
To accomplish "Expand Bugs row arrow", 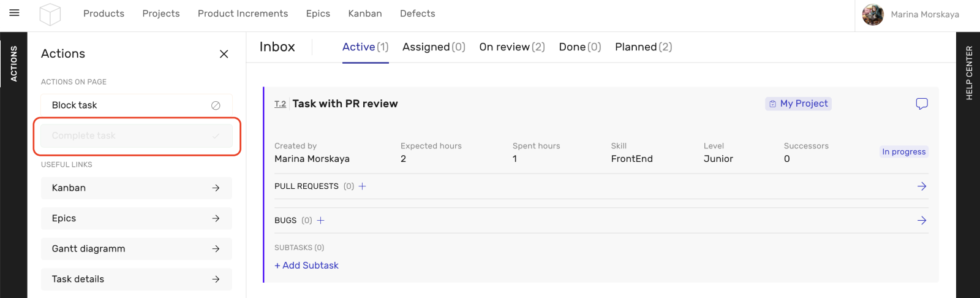I will (921, 221).
